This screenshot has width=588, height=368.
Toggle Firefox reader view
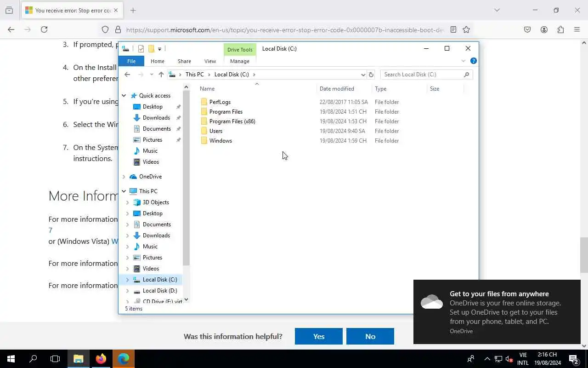point(453,29)
